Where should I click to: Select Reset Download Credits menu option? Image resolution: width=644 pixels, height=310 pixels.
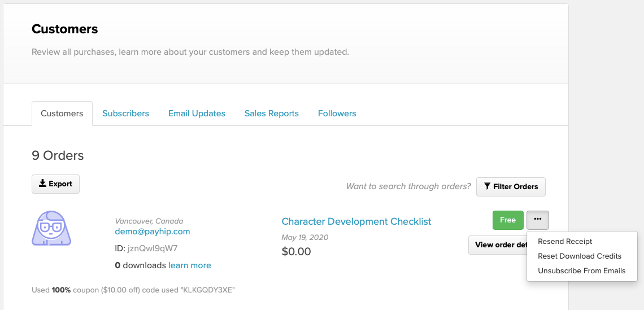tap(580, 256)
